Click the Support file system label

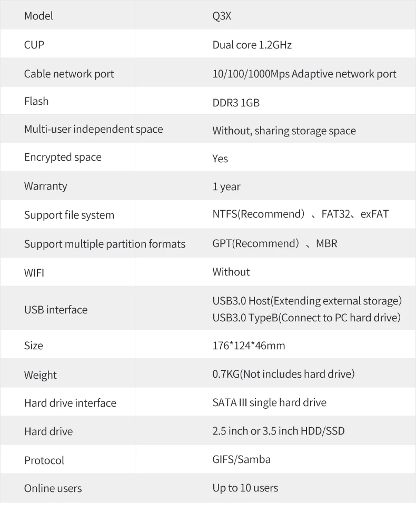69,215
